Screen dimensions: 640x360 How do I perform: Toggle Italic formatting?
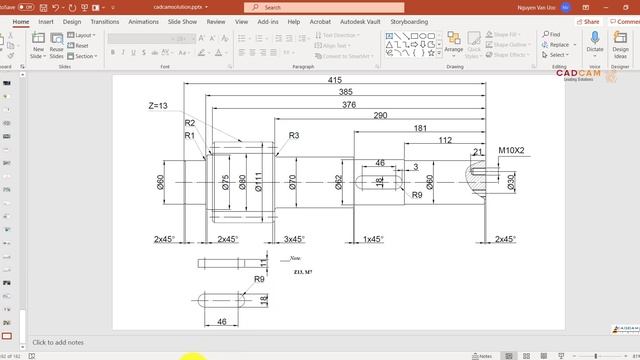(x=123, y=53)
